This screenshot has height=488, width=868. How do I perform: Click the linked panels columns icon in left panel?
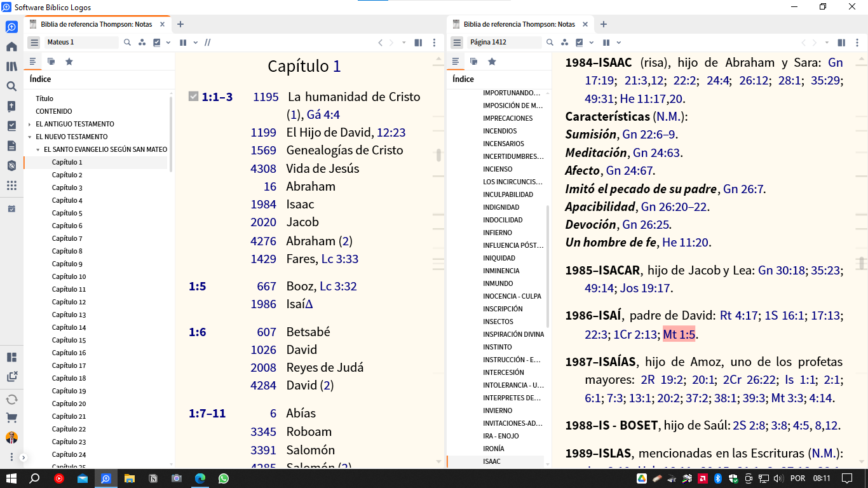(418, 43)
